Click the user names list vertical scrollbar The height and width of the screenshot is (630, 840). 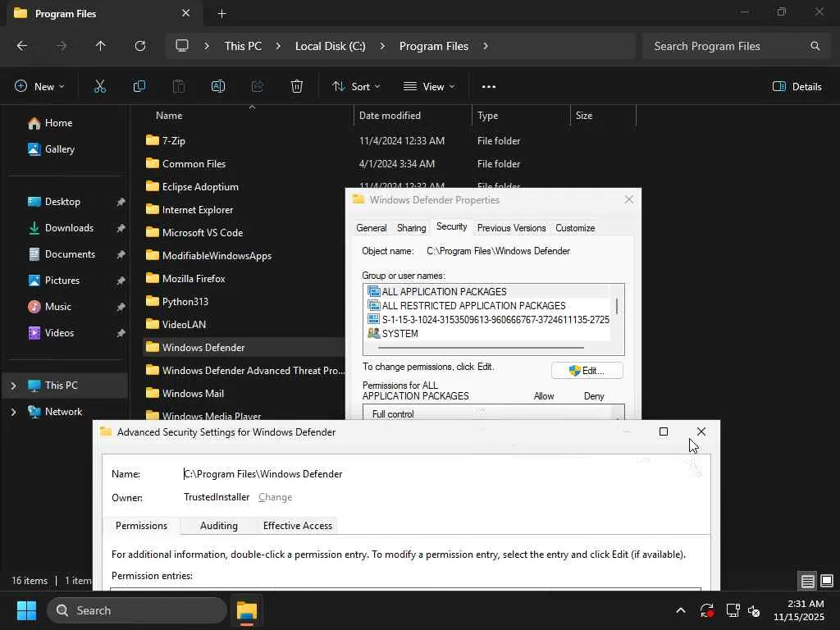click(617, 307)
